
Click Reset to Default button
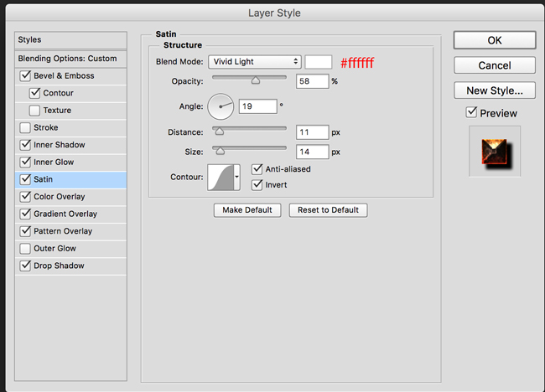pos(328,210)
